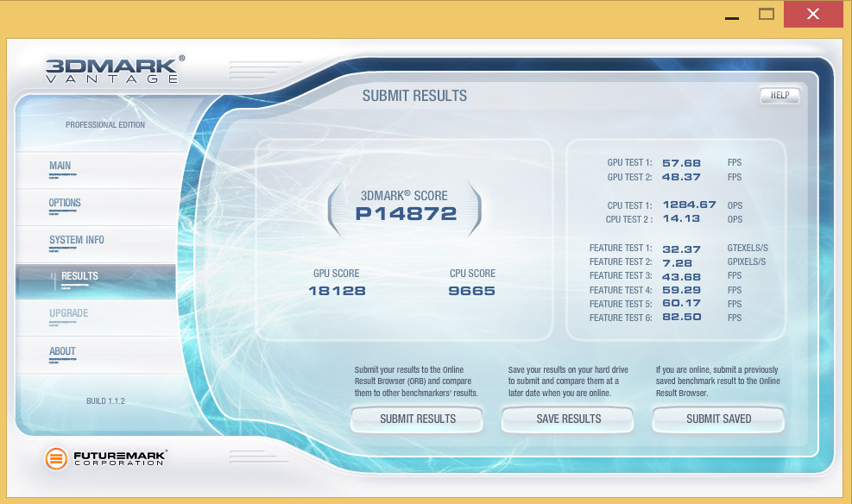The image size is (852, 504).
Task: Open the Main section
Action: (x=96, y=171)
